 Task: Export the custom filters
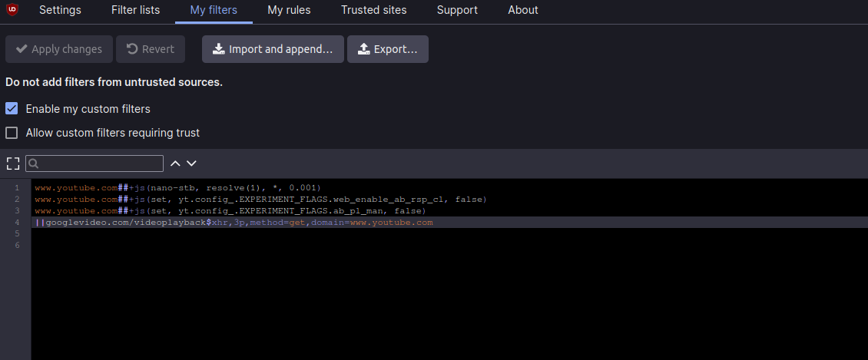(387, 49)
